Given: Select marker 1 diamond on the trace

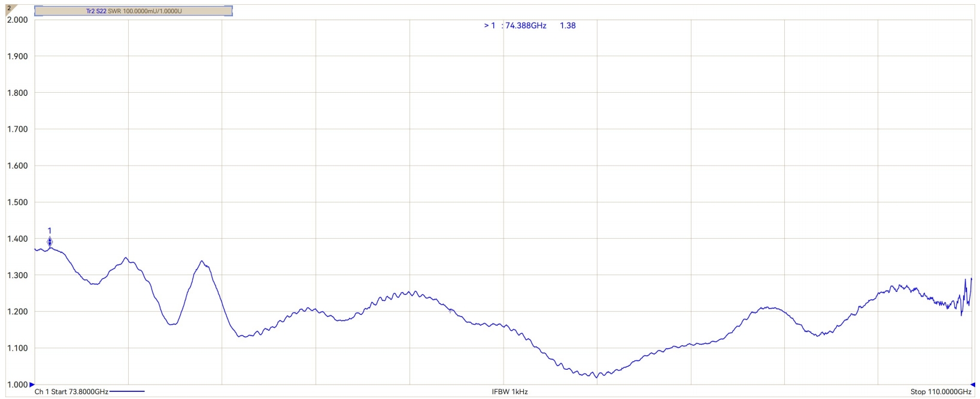Looking at the screenshot, I should pyautogui.click(x=50, y=242).
